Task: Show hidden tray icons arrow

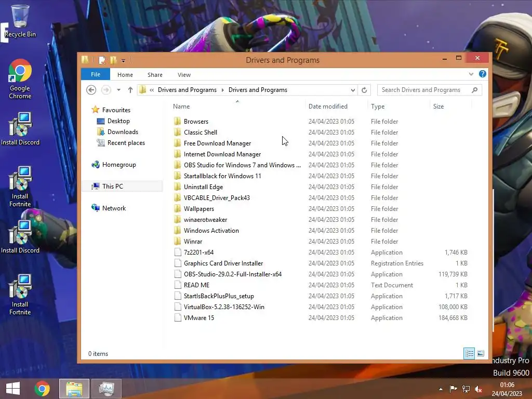Action: 441,389
